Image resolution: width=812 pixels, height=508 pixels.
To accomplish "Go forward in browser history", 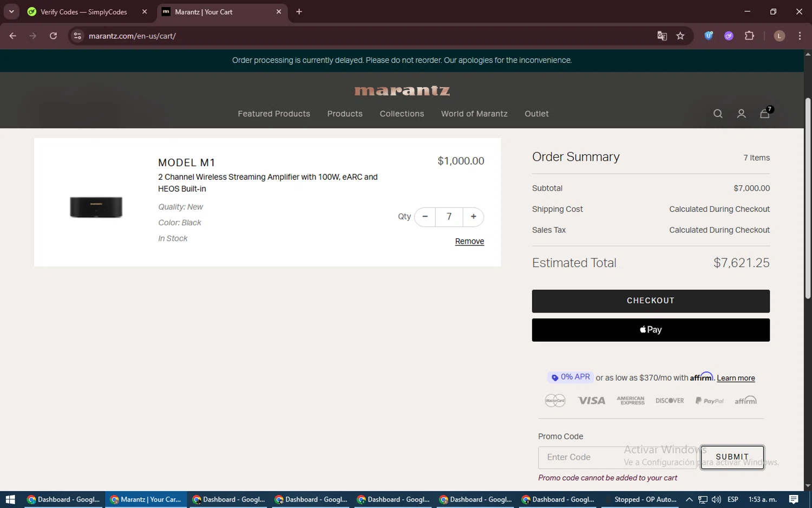I will (x=33, y=36).
